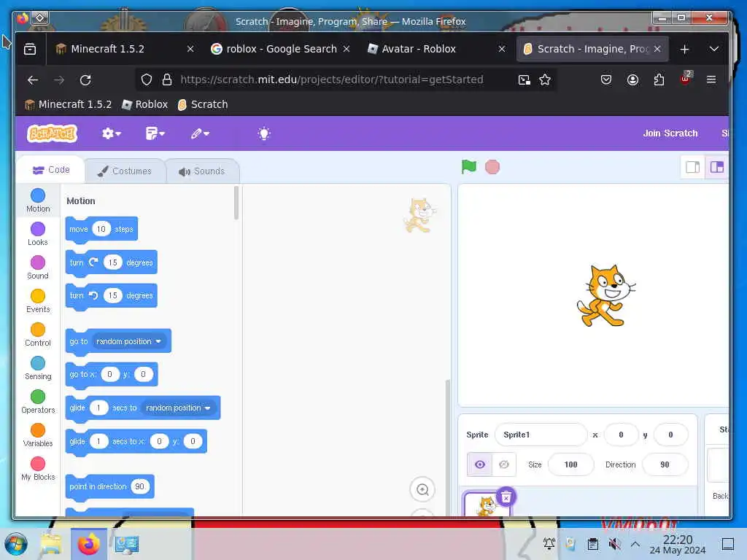This screenshot has width=747, height=560.
Task: Select the Sound block category
Action: (38, 267)
